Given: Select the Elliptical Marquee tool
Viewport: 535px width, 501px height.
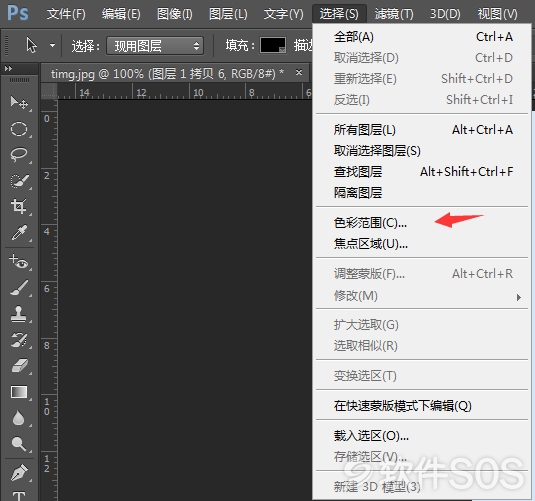Looking at the screenshot, I should coord(19,129).
